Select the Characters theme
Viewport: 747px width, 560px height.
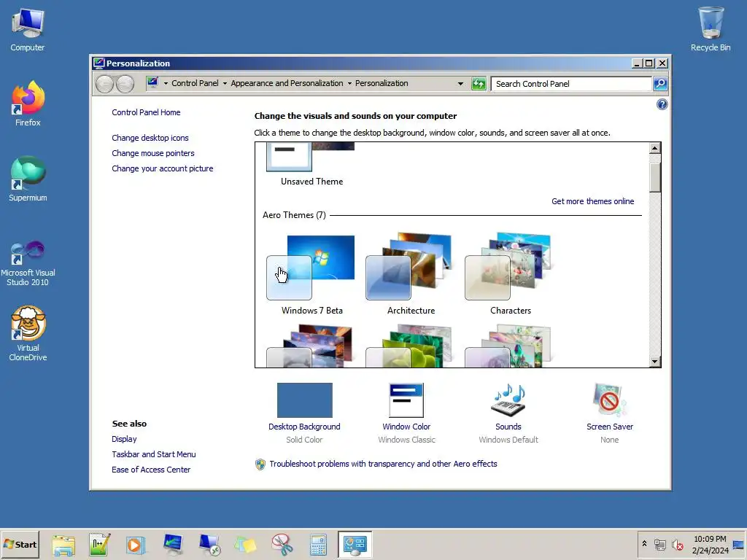pyautogui.click(x=510, y=275)
